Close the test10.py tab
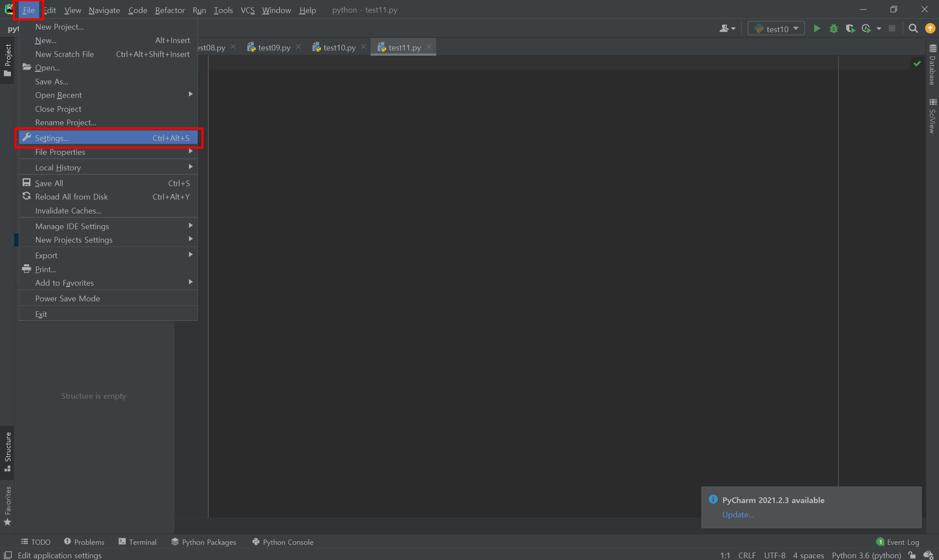Screen dimensions: 939x560 tap(364, 47)
